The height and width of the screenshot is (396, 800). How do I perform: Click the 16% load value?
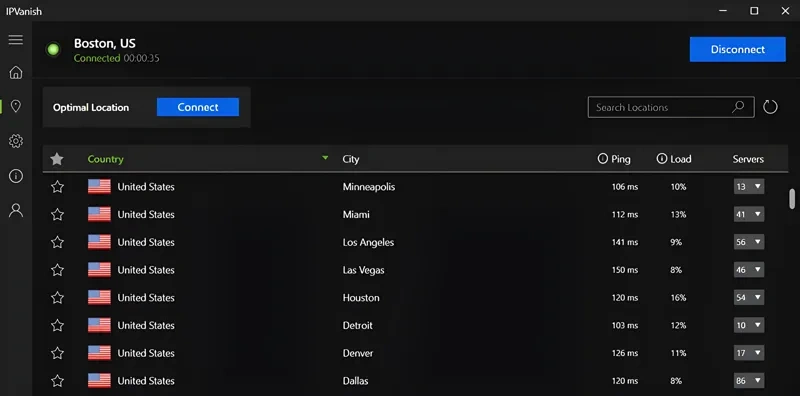pyautogui.click(x=679, y=298)
